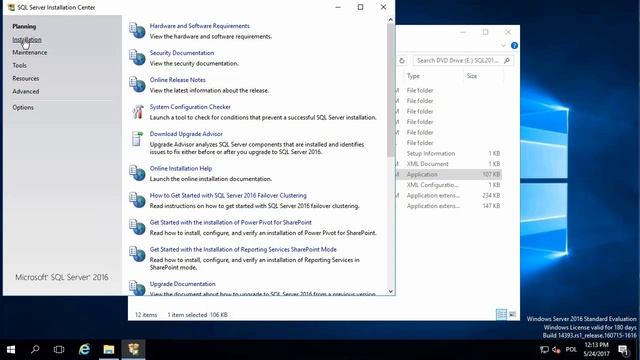Click the refresh icon in File Explorer
The image size is (640, 360).
tap(402, 60)
